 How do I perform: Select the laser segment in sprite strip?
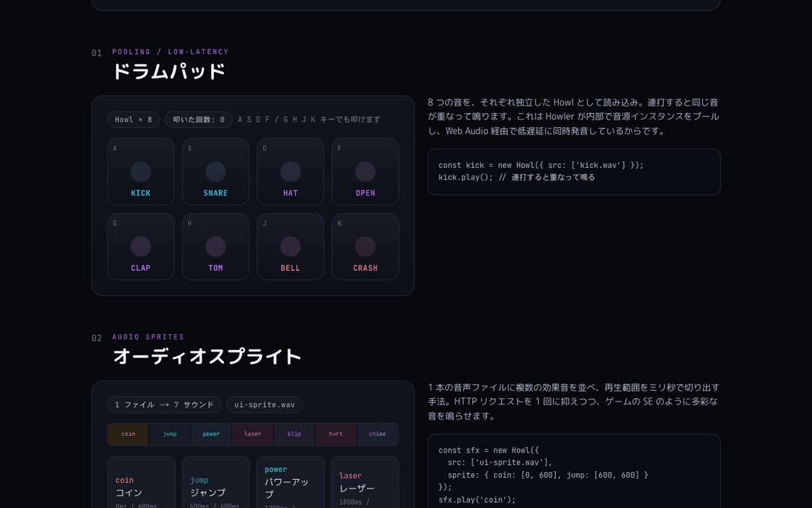pyautogui.click(x=253, y=434)
